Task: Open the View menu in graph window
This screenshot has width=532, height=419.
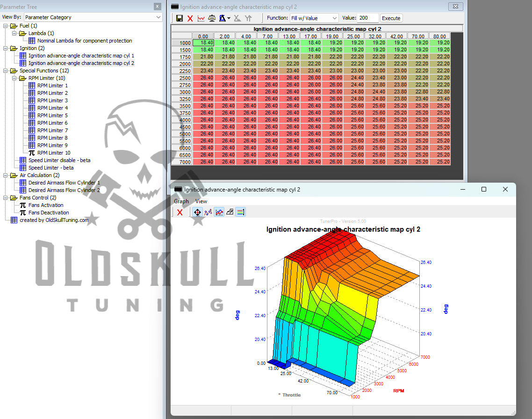Action: click(201, 201)
